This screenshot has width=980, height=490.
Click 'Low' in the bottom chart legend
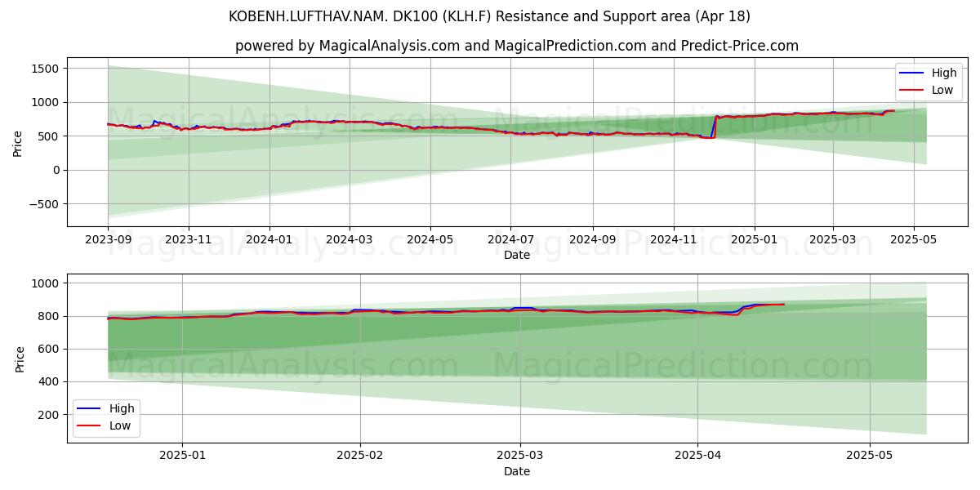(120, 425)
